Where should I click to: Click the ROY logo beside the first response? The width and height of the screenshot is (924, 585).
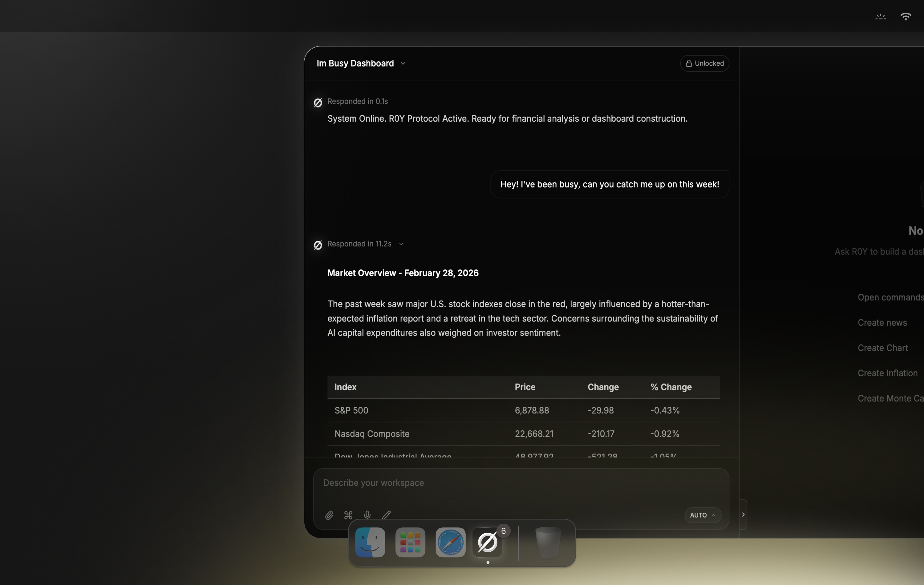coord(318,103)
